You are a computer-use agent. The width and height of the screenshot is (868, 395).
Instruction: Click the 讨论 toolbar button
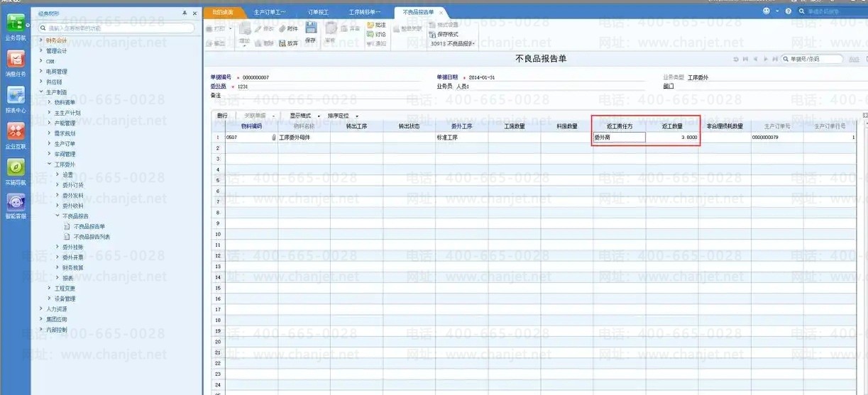tap(376, 34)
